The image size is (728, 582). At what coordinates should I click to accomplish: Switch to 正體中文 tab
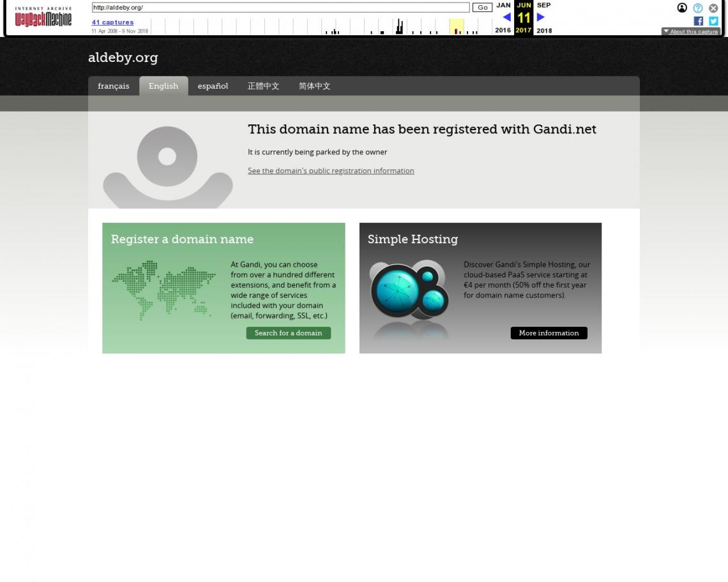[263, 86]
